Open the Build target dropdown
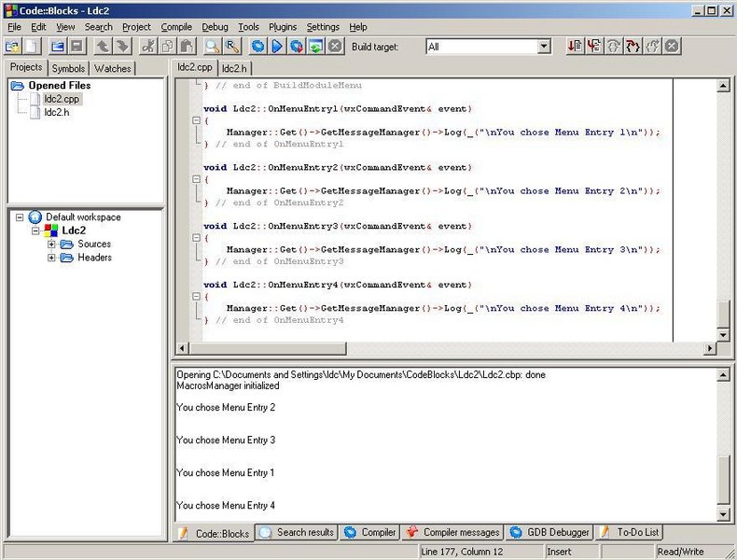 coord(544,47)
